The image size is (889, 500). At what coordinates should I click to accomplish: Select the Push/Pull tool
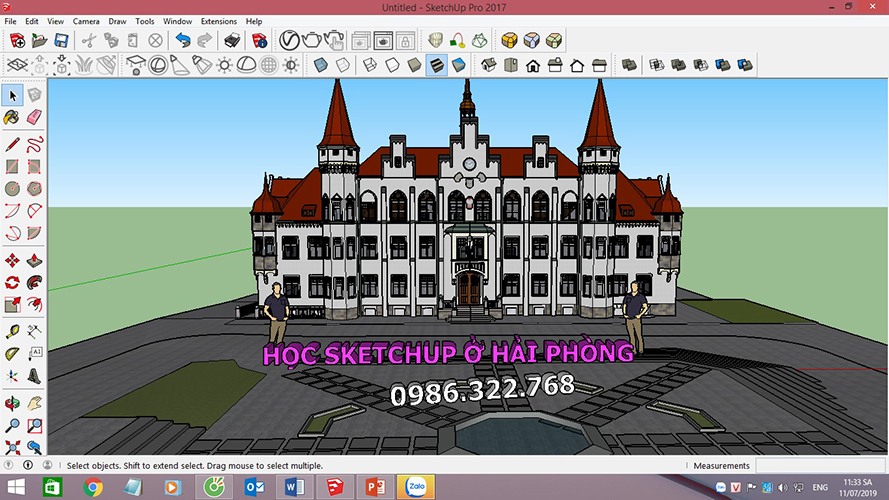(x=34, y=260)
